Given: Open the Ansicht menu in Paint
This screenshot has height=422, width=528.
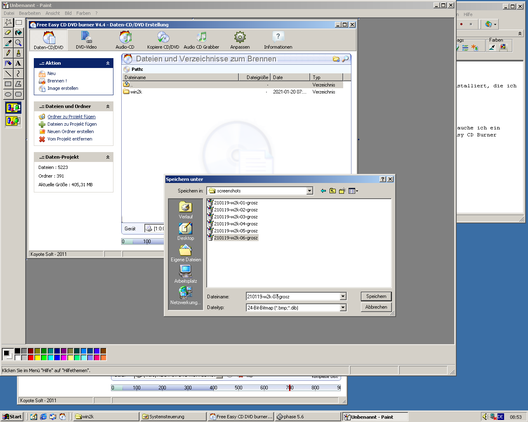Looking at the screenshot, I should 53,13.
